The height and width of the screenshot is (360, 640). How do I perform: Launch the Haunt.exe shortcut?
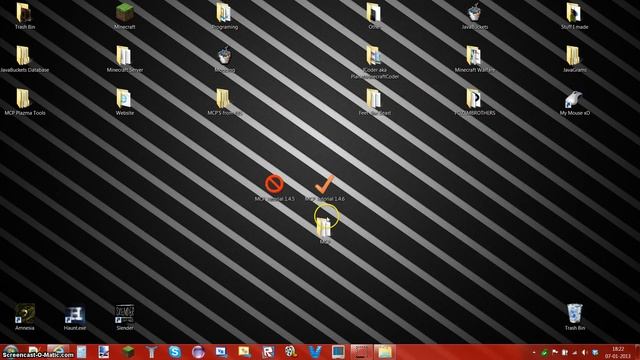pos(75,317)
